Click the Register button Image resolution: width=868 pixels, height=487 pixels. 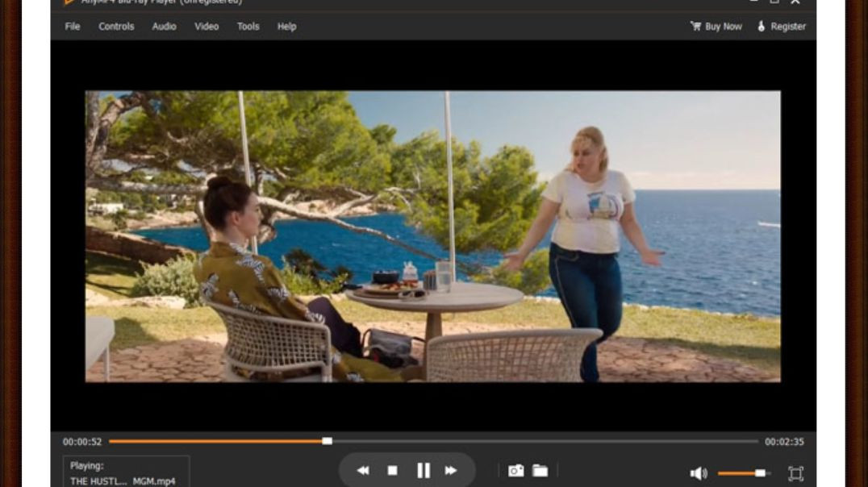(781, 27)
